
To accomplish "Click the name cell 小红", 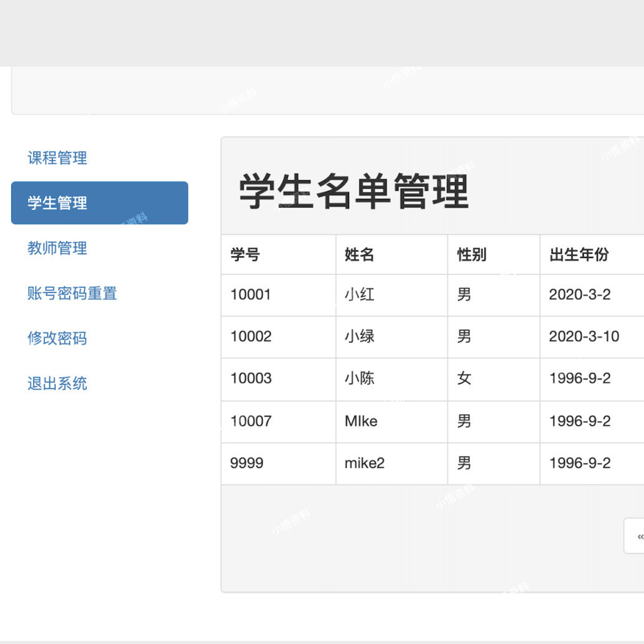I will point(392,295).
